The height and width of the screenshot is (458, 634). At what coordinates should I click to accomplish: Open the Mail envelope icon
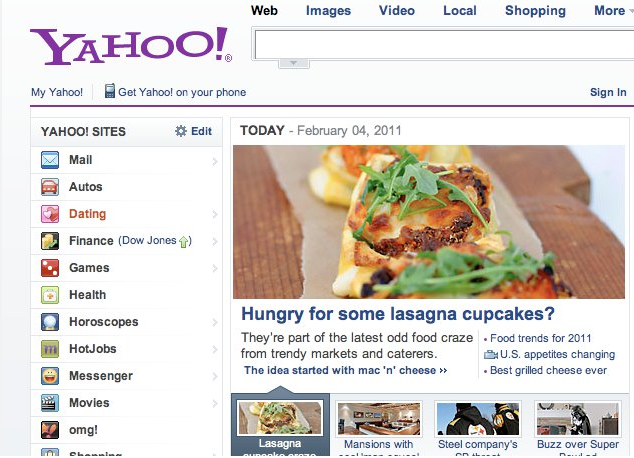(50, 160)
